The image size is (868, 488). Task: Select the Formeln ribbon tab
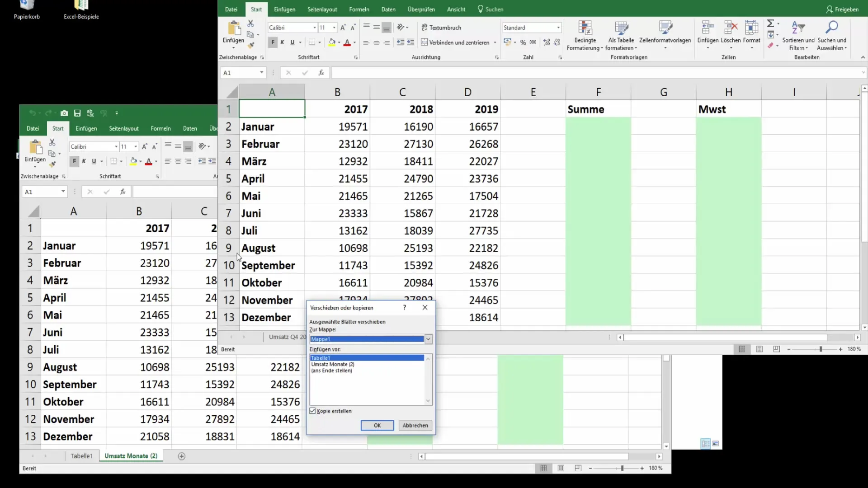[x=359, y=9]
